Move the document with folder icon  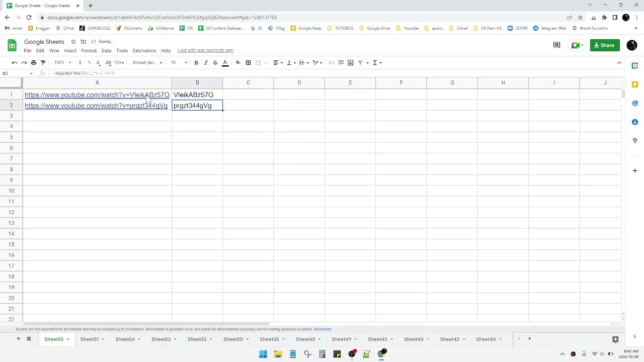[84, 42]
